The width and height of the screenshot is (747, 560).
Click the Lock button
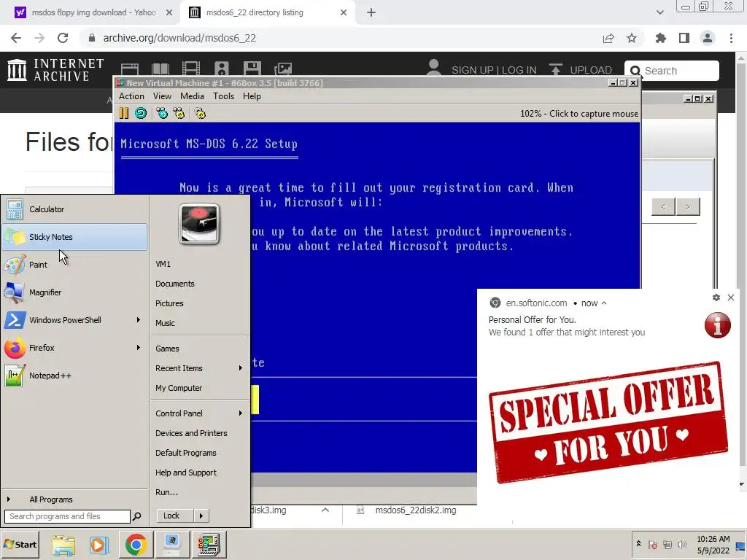174,516
